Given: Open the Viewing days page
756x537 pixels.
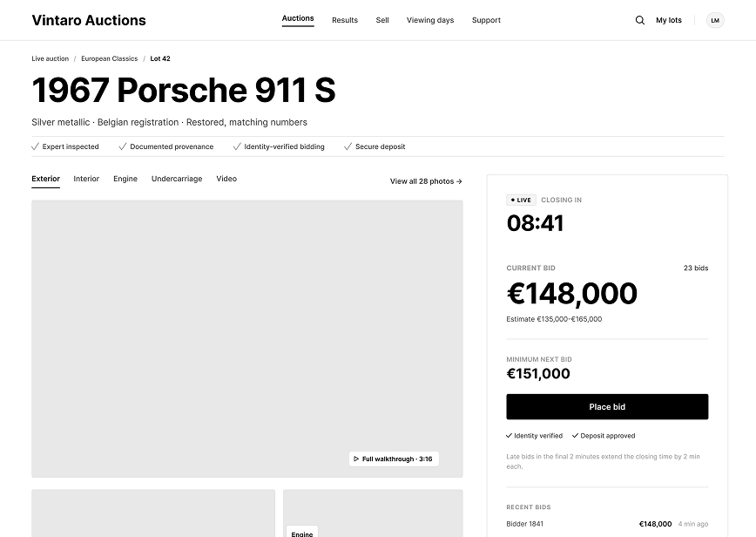Looking at the screenshot, I should coord(430,20).
